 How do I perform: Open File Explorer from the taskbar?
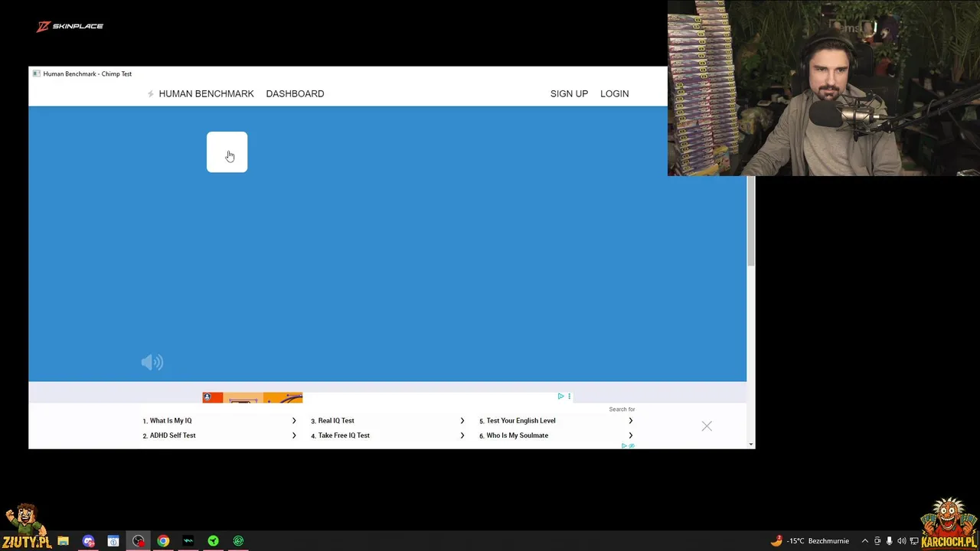(x=64, y=541)
